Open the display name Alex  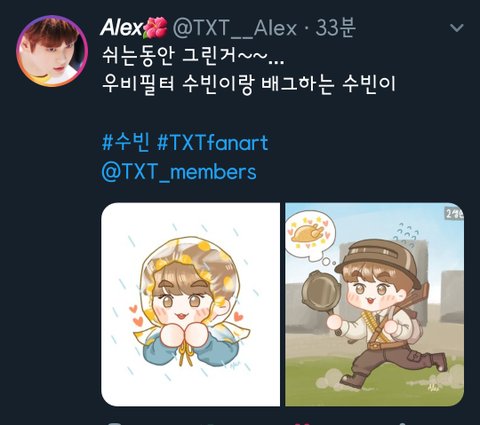click(121, 27)
